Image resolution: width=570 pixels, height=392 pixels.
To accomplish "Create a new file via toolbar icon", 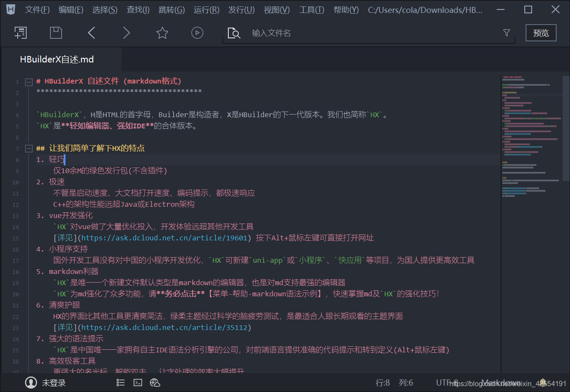I will 20,33.
